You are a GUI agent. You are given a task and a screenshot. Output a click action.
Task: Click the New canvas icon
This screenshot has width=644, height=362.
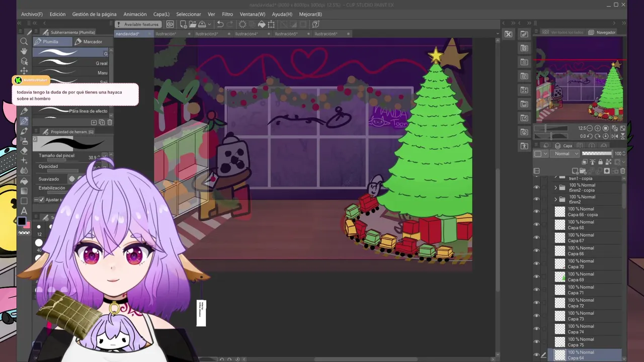[183, 24]
